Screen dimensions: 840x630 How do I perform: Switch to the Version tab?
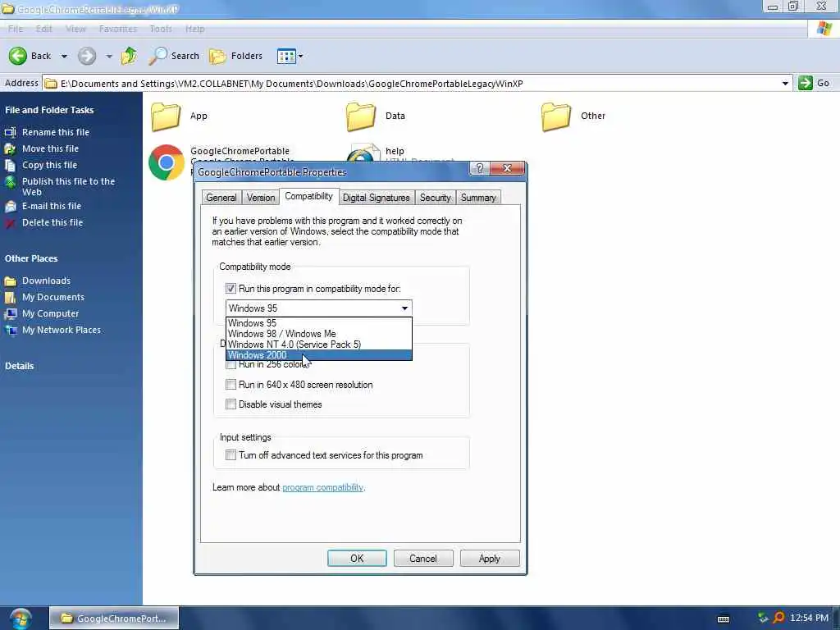(x=261, y=198)
